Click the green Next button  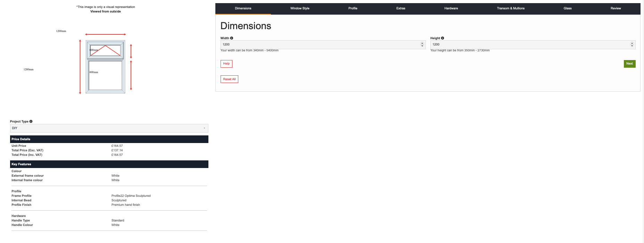tap(629, 64)
